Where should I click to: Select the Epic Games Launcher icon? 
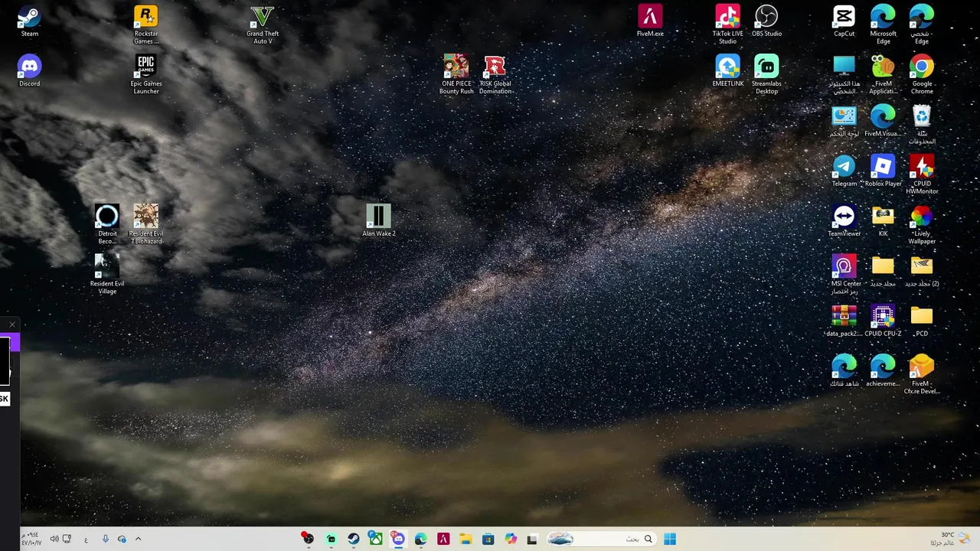(145, 75)
